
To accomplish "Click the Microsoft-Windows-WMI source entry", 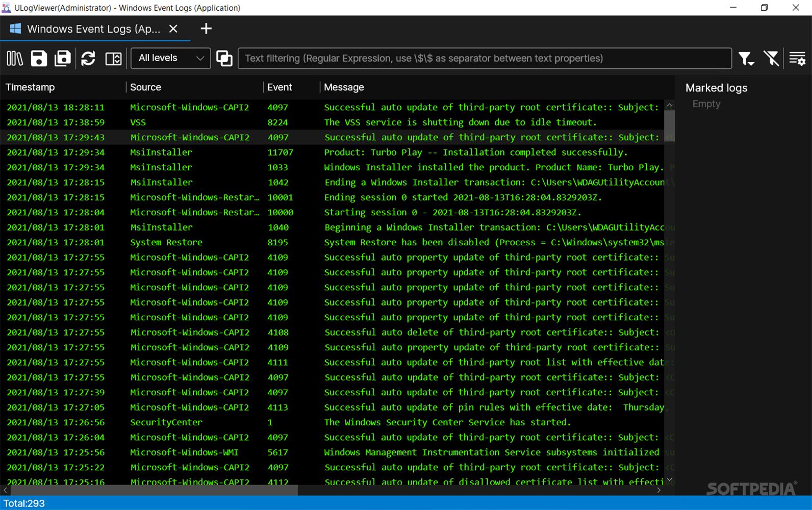I will pos(184,452).
